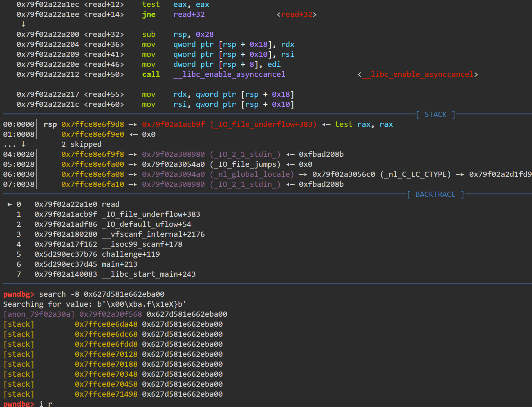
Task: Click search hit address 0x7ffce8e70128
Action: (x=106, y=354)
